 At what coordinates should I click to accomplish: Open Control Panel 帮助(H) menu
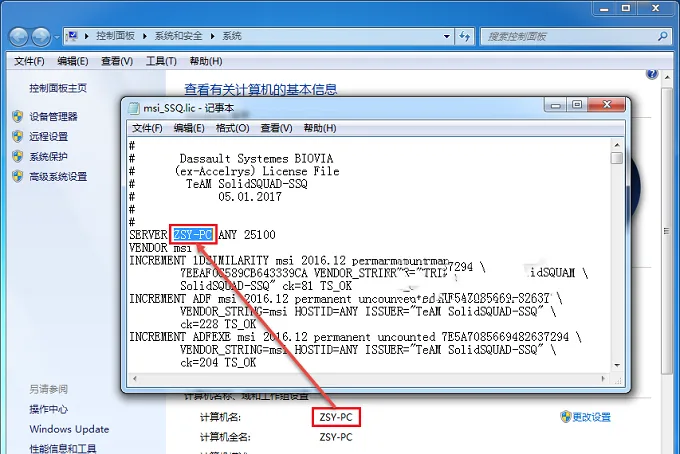click(x=206, y=61)
